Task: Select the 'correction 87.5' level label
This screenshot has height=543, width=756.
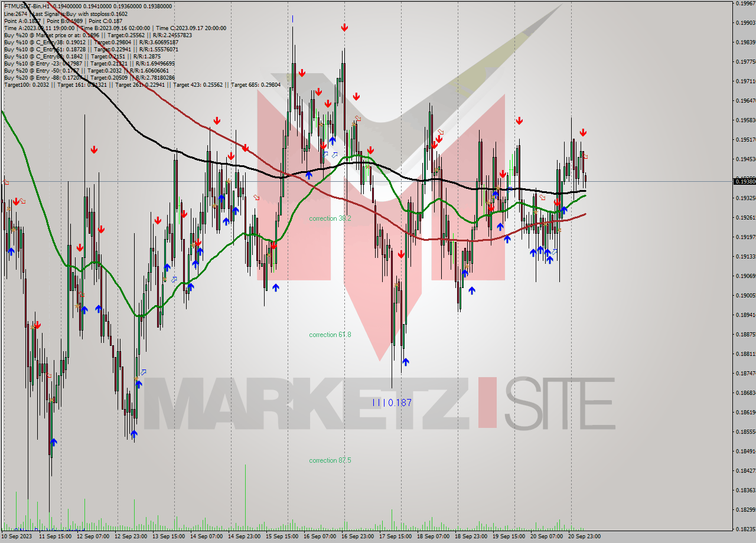Action: (x=330, y=460)
